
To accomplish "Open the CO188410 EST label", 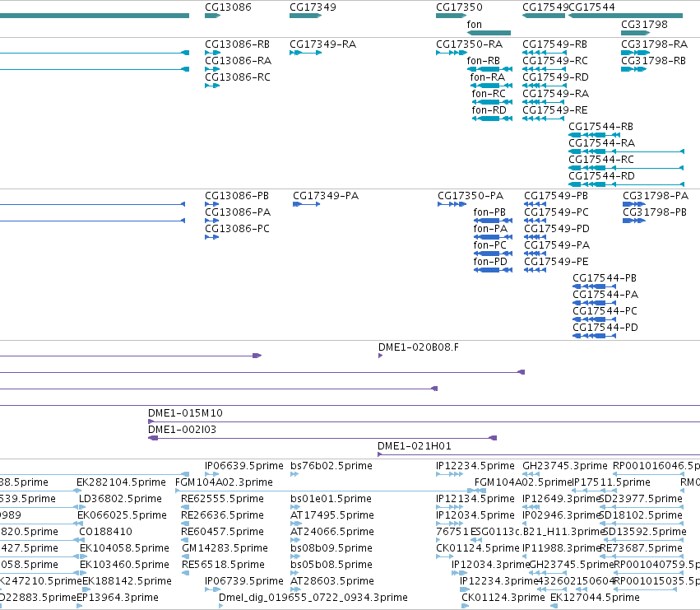I will click(105, 532).
